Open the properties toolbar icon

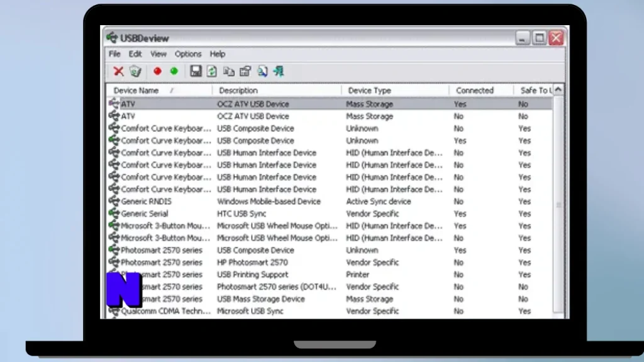click(245, 72)
